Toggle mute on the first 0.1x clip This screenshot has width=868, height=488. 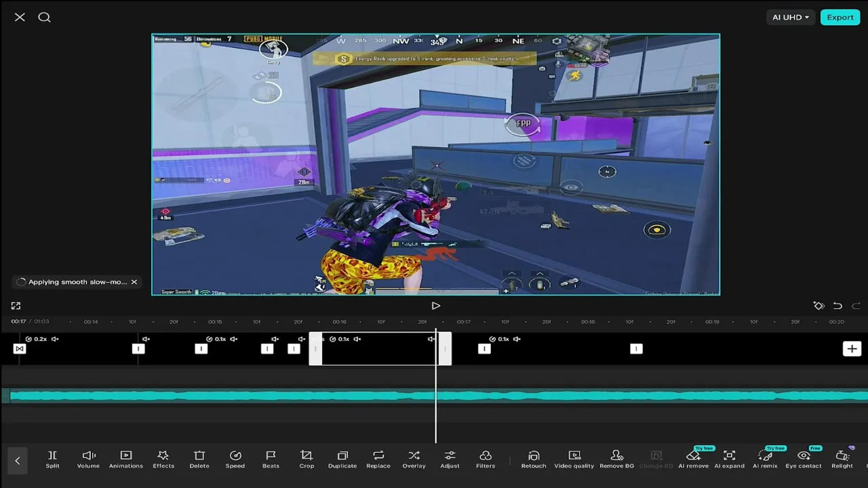233,339
